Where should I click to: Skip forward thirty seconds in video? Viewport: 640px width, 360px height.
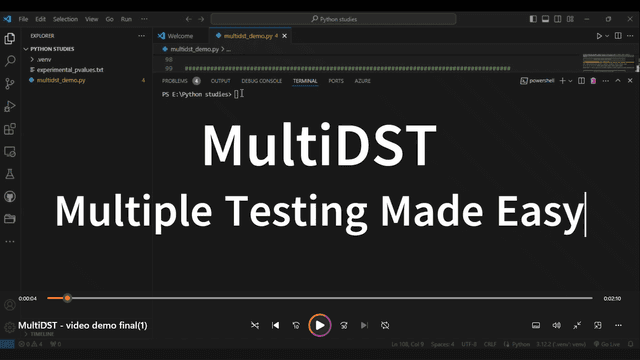pyautogui.click(x=344, y=325)
